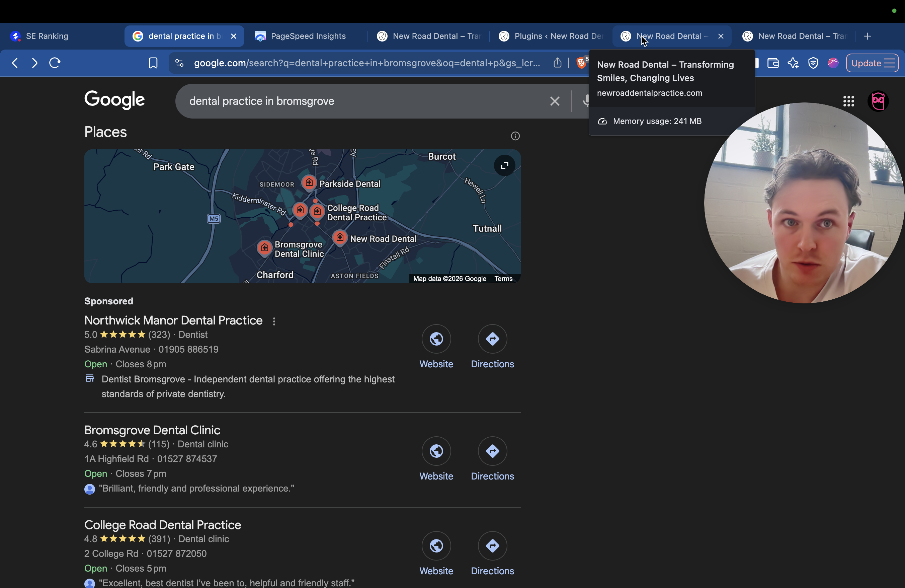Open the Google apps grid
905x588 pixels.
click(848, 101)
